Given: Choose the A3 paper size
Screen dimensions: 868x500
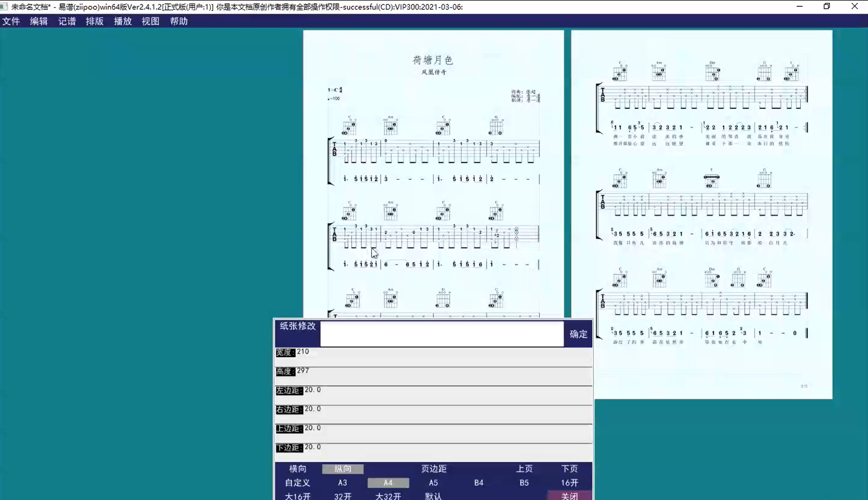Looking at the screenshot, I should click(343, 483).
